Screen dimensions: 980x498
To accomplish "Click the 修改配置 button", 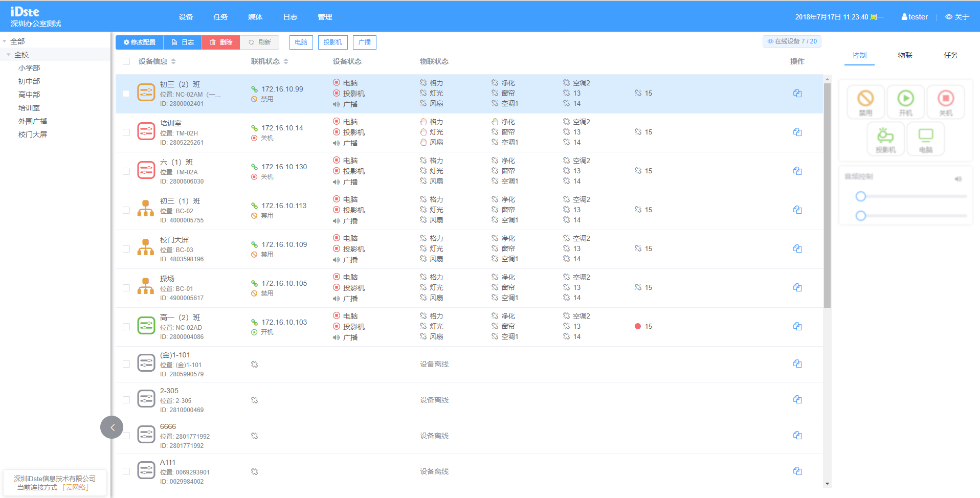I will (x=140, y=42).
